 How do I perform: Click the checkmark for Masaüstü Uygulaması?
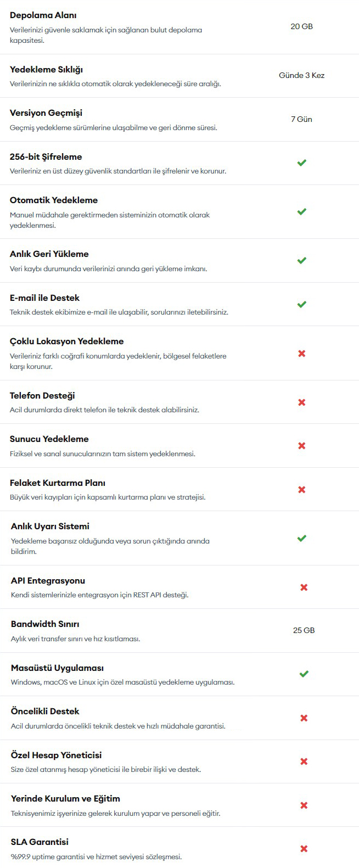304,674
